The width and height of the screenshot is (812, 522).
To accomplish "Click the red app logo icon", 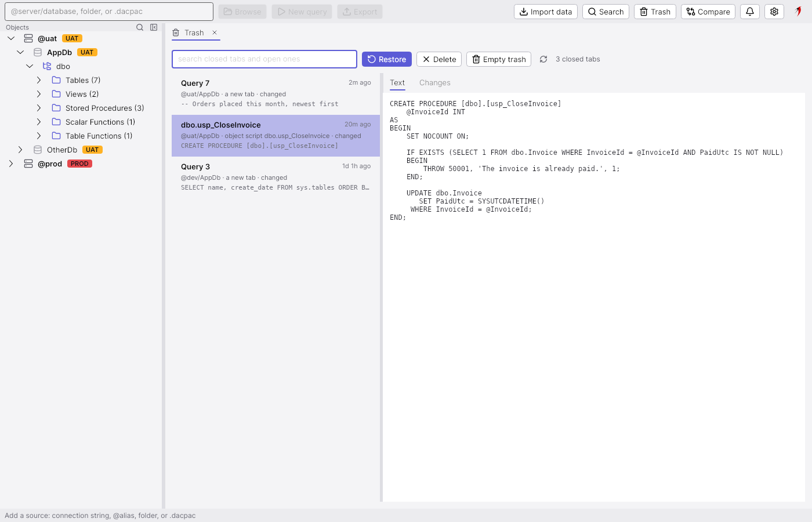I will (x=799, y=11).
